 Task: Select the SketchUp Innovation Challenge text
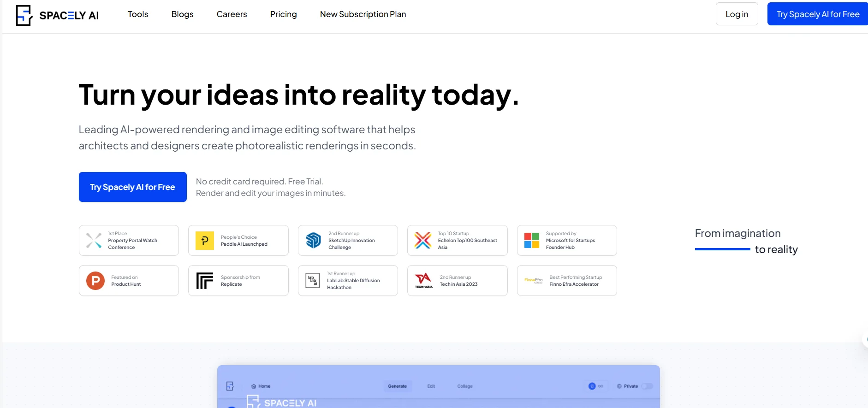[351, 244]
